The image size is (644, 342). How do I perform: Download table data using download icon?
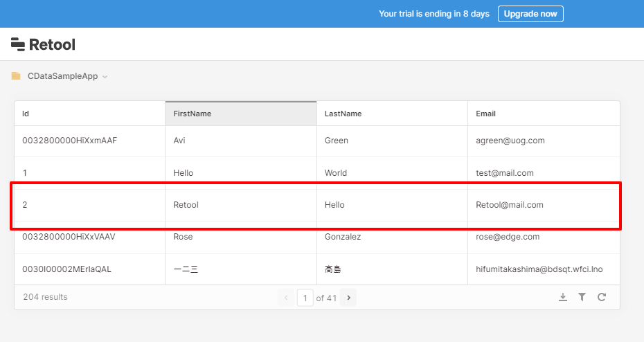coord(563,297)
